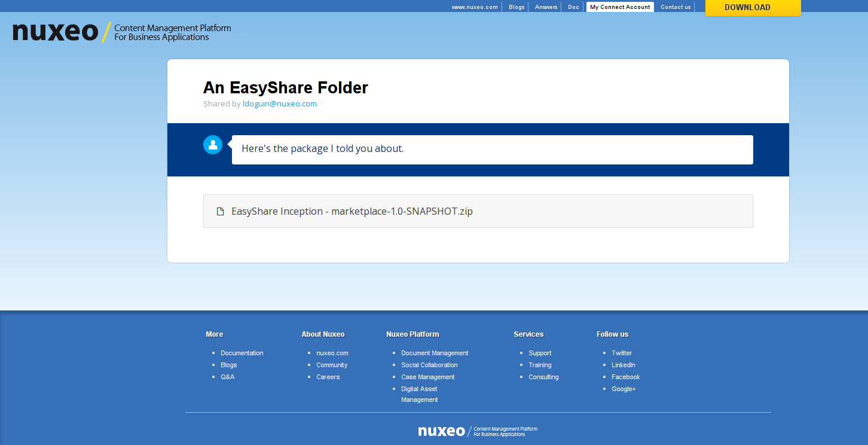Open Documentation link in footer
Screen dimensions: 868x445
click(x=242, y=353)
